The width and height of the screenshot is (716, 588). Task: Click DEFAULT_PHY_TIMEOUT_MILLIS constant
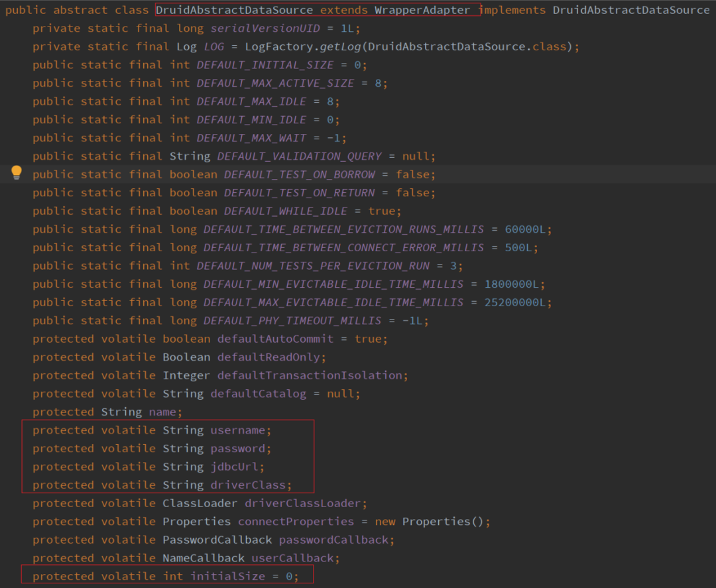[292, 320]
